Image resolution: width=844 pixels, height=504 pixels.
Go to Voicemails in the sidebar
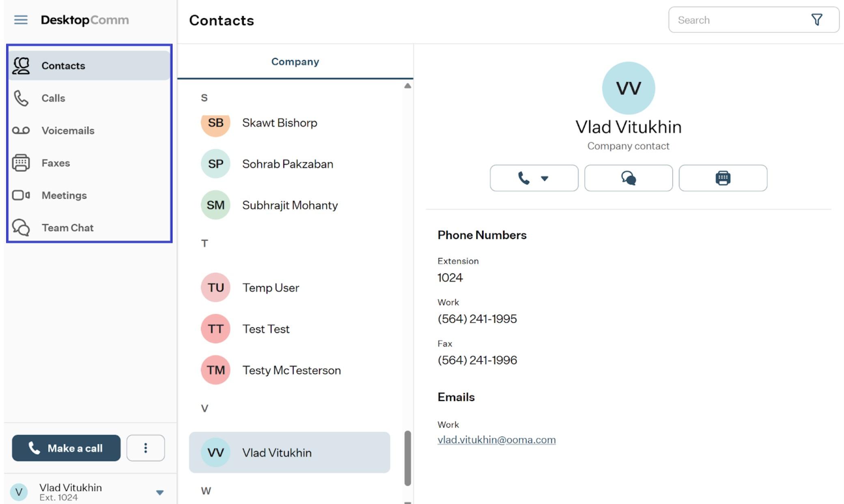coord(89,131)
